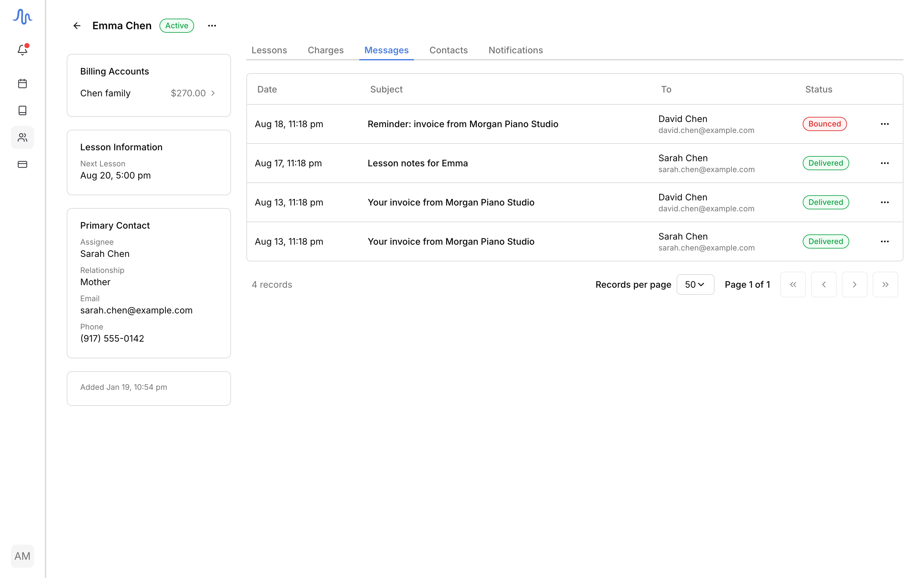Viewport: 924px width, 578px height.
Task: Click sarah.chen@example.com in Primary Contact
Action: 136,311
